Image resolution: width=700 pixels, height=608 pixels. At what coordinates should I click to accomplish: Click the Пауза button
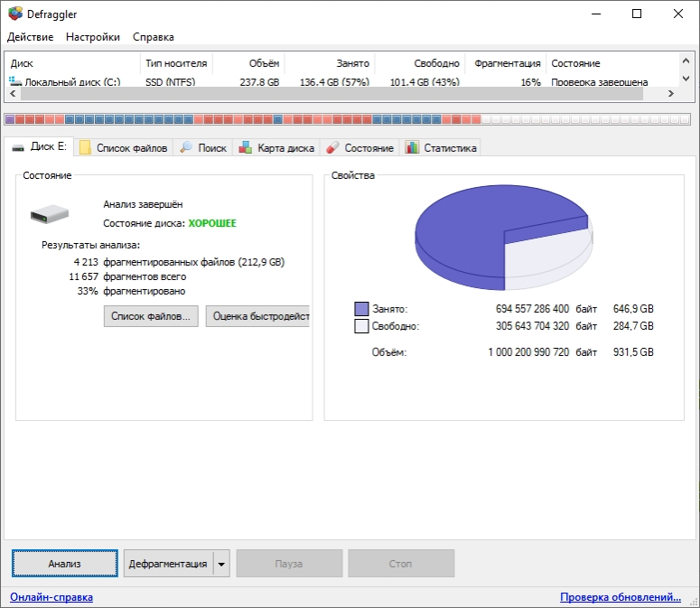point(289,564)
